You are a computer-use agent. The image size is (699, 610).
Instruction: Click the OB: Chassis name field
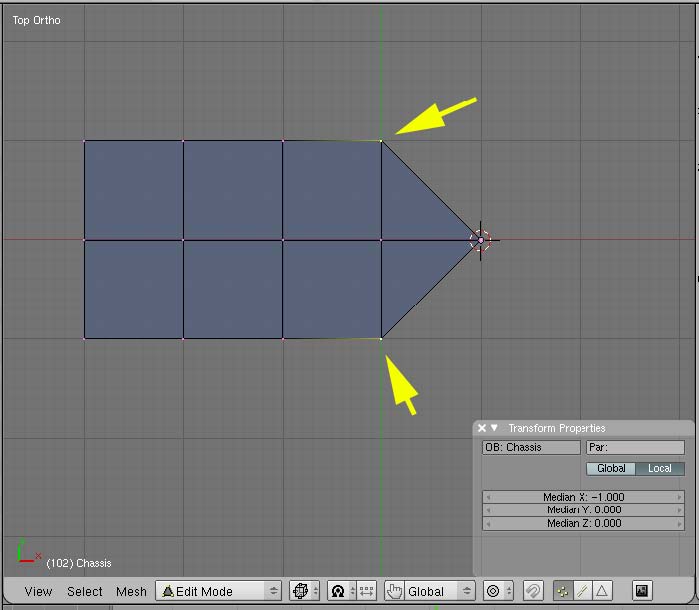[x=531, y=447]
